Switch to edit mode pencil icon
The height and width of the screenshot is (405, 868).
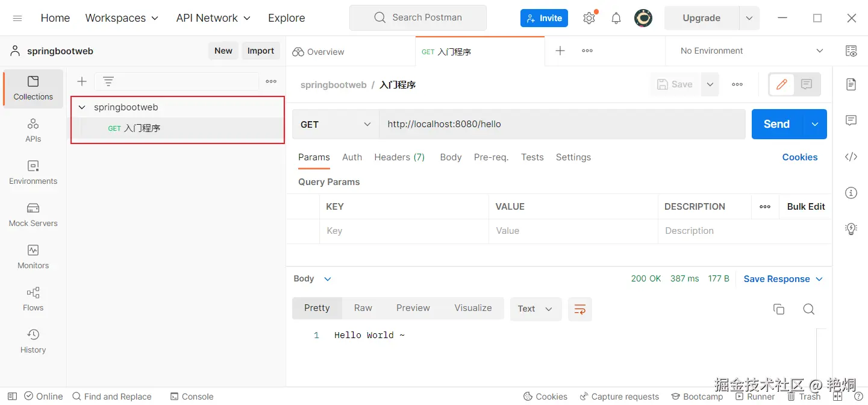pyautogui.click(x=782, y=84)
